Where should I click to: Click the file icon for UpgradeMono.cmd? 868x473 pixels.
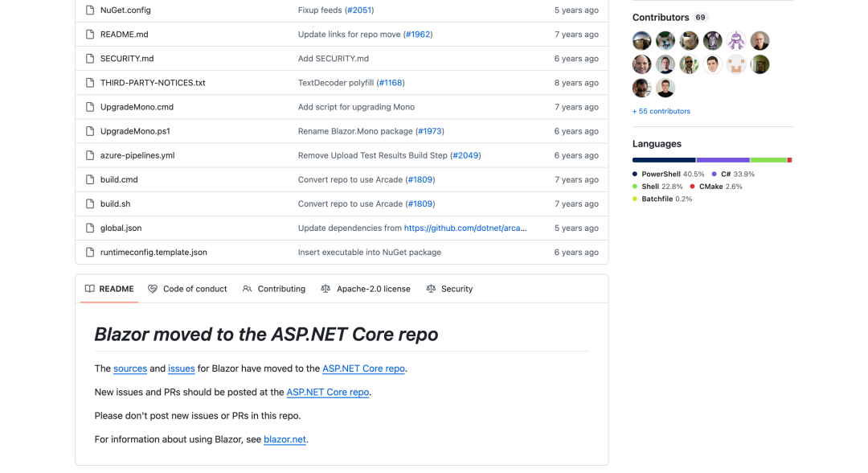coord(90,107)
